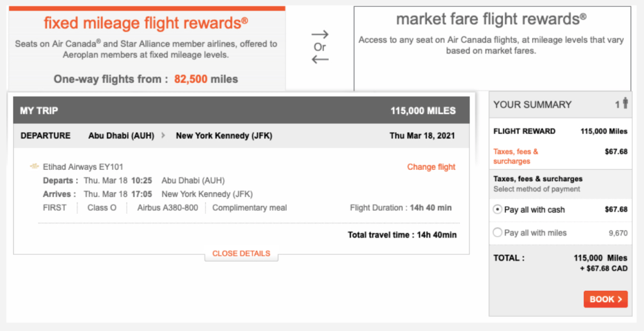Select Pay all with miles option

(498, 233)
